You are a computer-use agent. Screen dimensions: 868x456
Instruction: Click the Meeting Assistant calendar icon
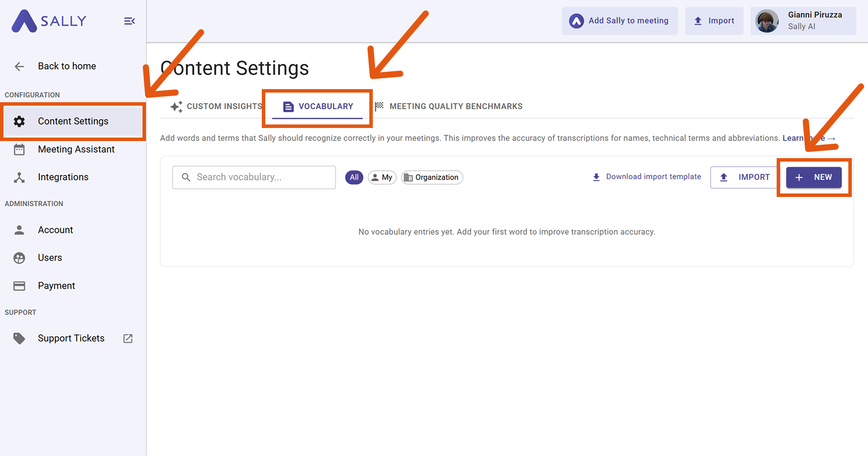[19, 149]
